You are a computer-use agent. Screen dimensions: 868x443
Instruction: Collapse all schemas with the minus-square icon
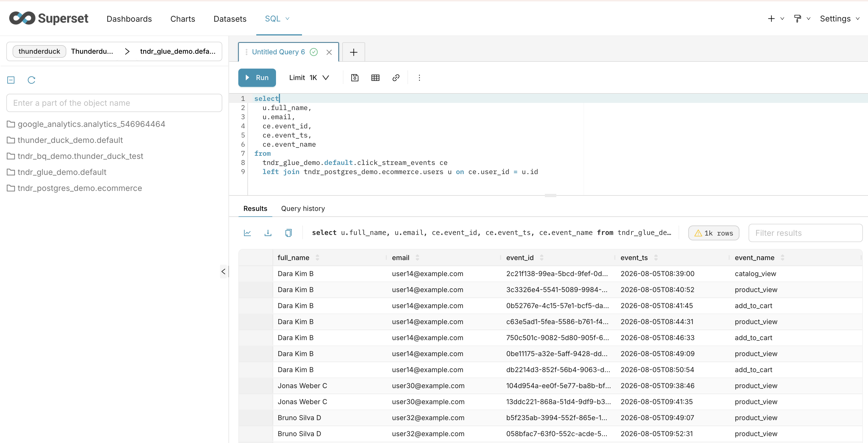11,80
